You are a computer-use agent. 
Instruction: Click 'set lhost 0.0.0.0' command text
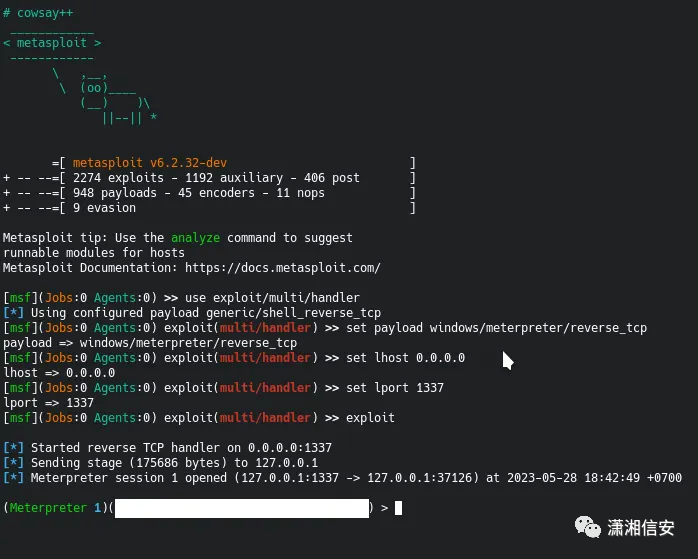tap(406, 358)
